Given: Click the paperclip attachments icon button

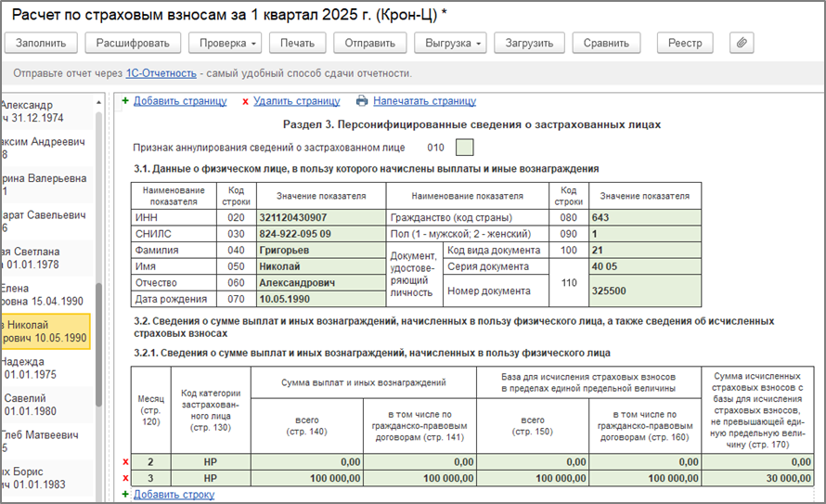Looking at the screenshot, I should [x=742, y=43].
